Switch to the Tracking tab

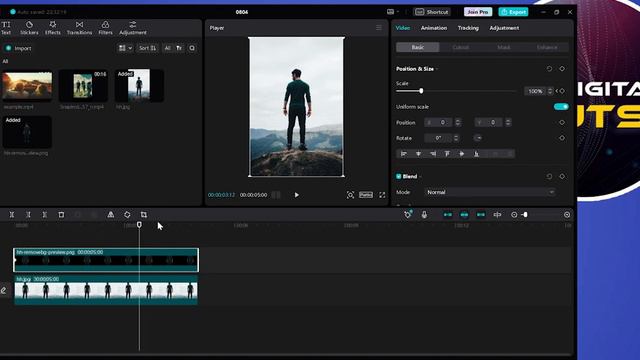(x=468, y=28)
